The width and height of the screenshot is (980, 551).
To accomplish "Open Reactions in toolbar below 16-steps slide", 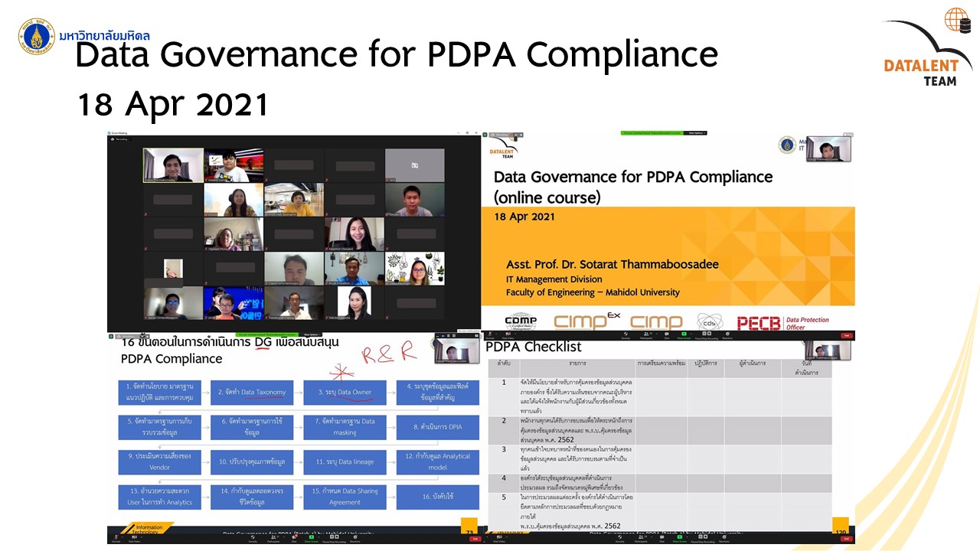I will tap(355, 540).
